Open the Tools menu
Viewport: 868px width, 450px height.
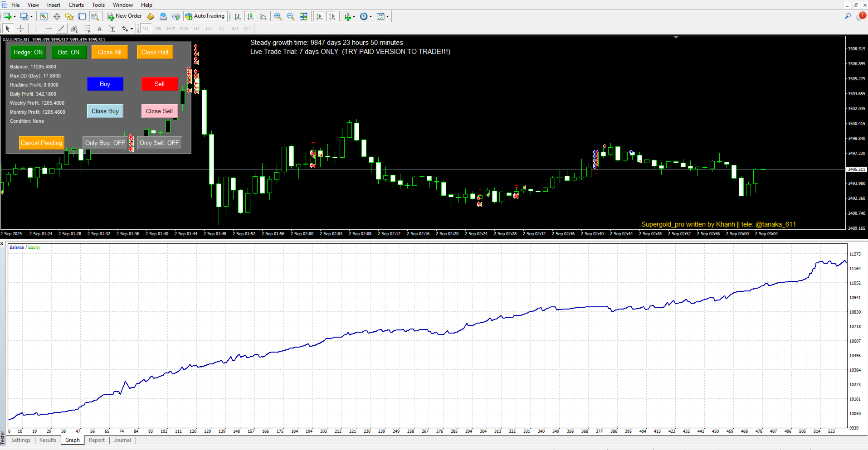click(98, 5)
